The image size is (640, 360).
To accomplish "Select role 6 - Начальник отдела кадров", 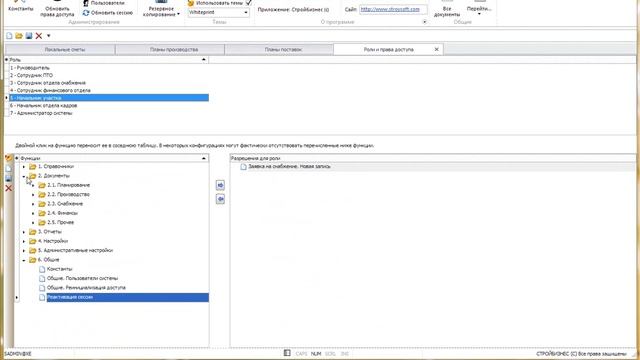I will pos(109,105).
